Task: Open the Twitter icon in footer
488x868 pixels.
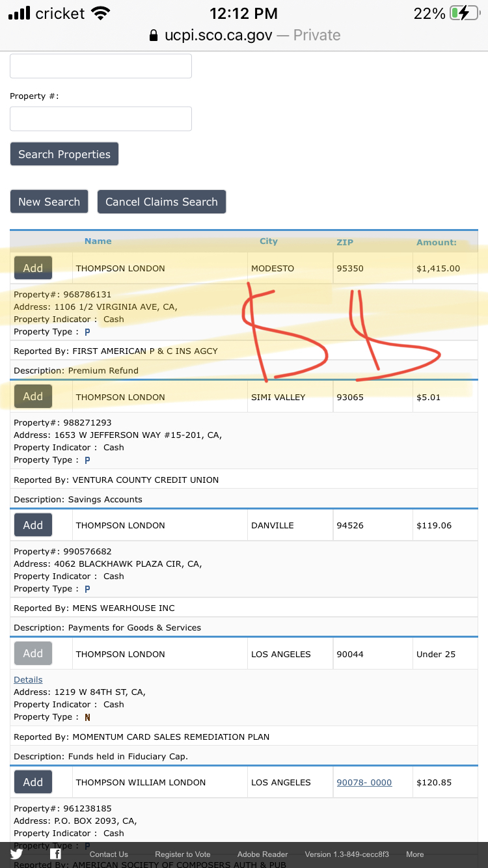Action: (x=16, y=854)
